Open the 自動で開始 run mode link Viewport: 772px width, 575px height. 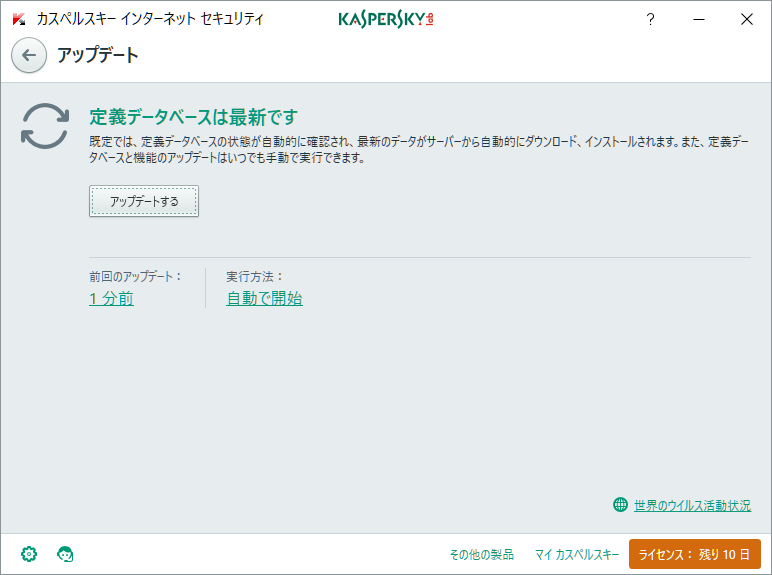click(x=264, y=298)
